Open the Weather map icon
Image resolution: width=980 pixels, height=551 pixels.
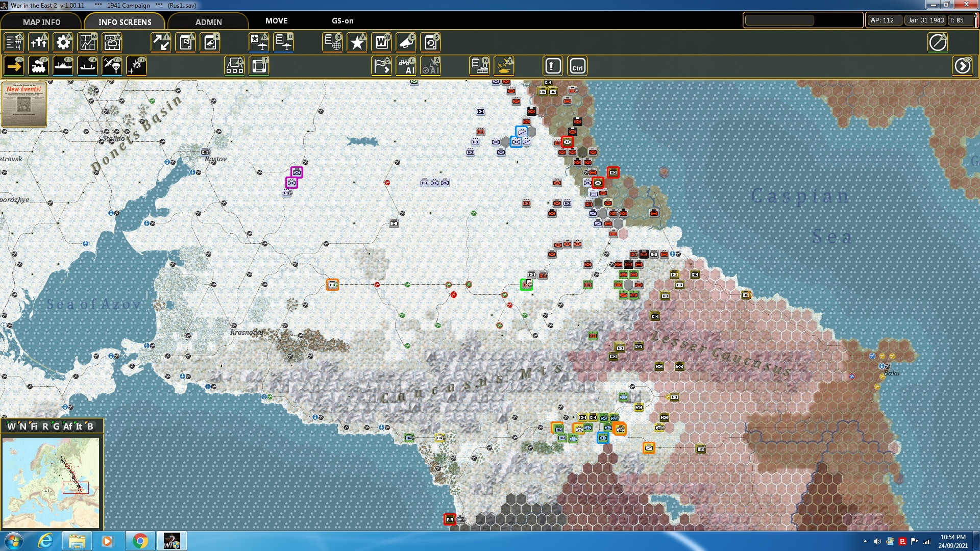(x=112, y=42)
